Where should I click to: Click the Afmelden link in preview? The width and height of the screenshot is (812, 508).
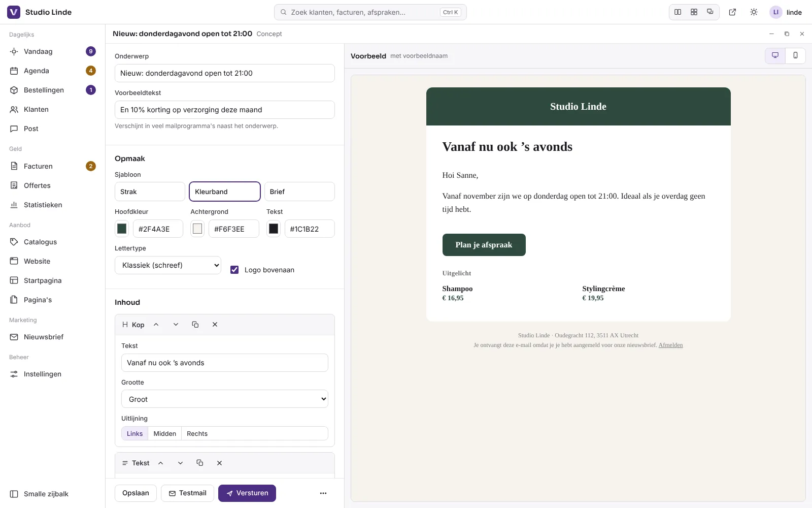pos(670,345)
